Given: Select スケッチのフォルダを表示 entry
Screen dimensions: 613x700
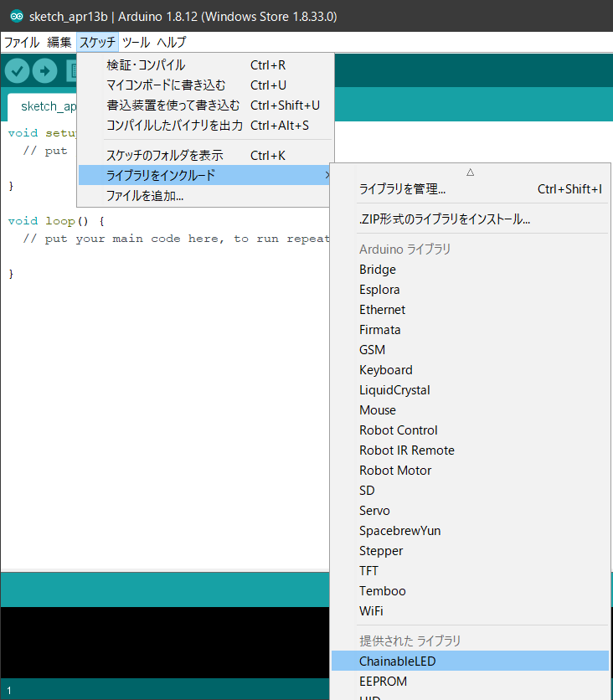Looking at the screenshot, I should 205,156.
